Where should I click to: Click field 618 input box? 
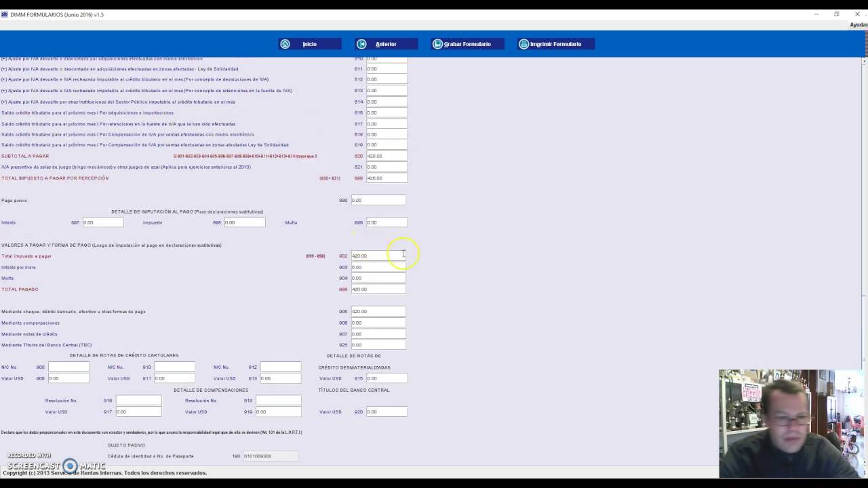pos(387,134)
